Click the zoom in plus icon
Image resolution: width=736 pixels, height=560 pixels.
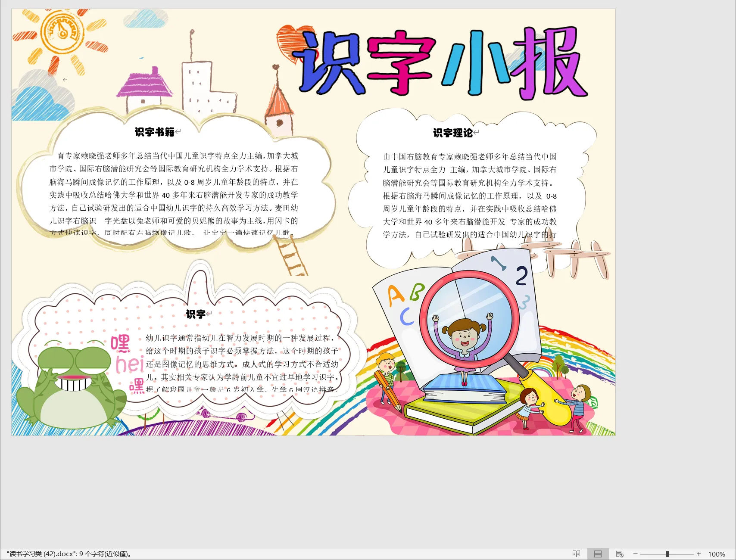[699, 554]
